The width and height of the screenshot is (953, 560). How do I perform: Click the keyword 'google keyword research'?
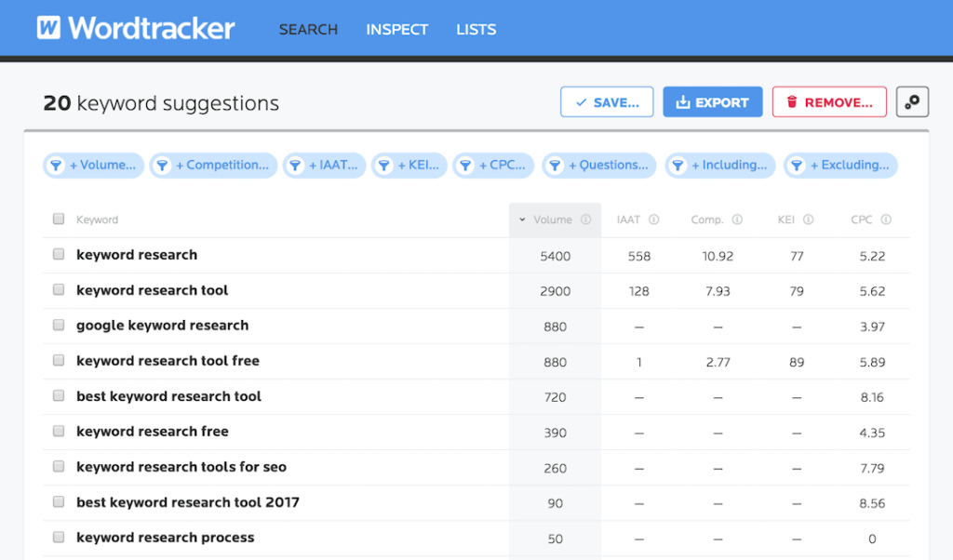click(x=162, y=326)
